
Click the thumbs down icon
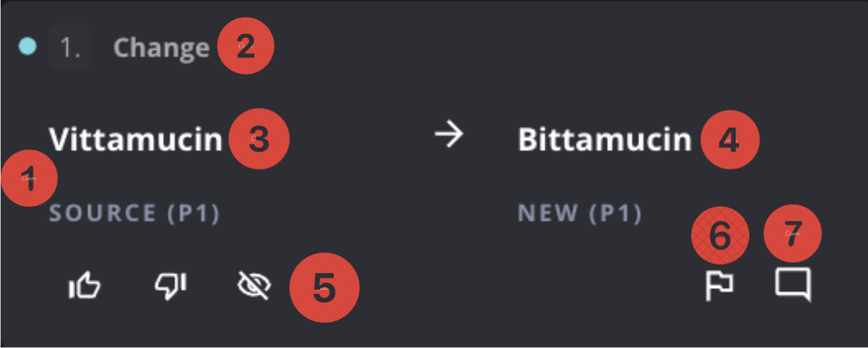tap(170, 286)
